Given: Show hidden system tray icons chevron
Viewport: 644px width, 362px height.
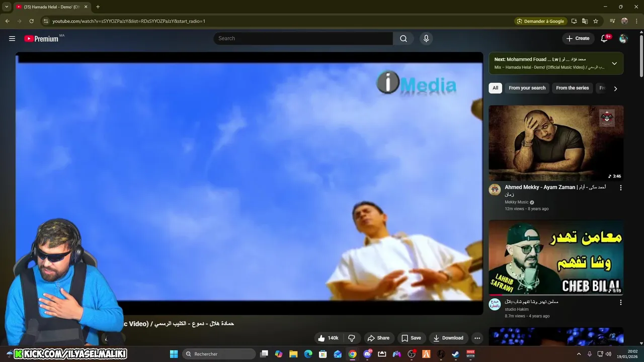Looking at the screenshot, I should click(x=579, y=354).
